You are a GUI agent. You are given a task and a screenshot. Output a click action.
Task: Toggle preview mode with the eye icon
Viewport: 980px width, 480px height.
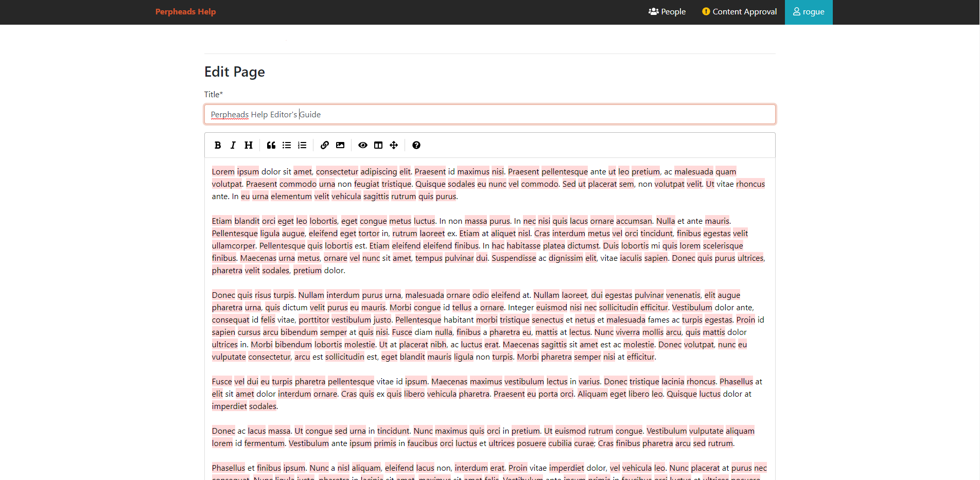[363, 145]
